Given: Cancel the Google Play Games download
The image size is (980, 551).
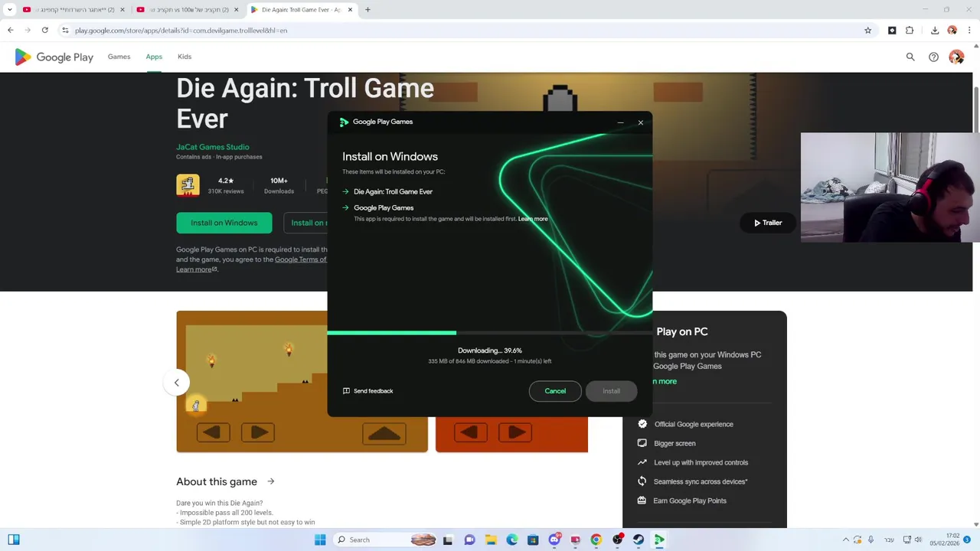Looking at the screenshot, I should tap(555, 391).
